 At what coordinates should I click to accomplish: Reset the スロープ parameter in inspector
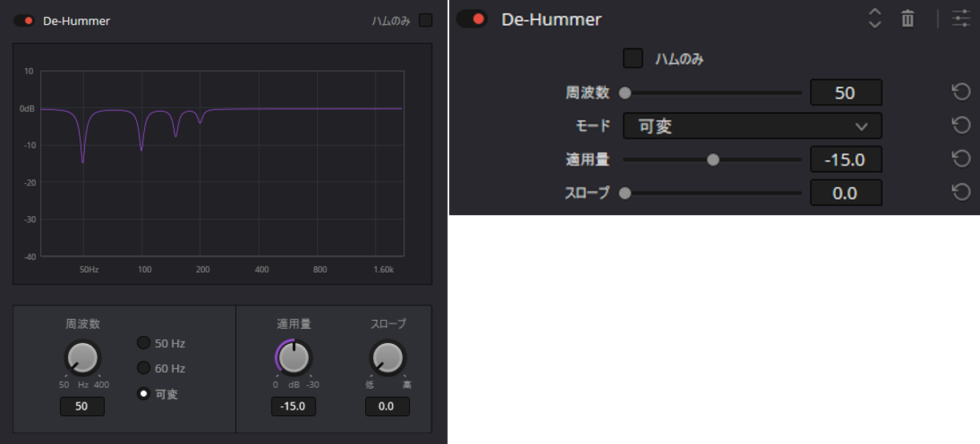(961, 192)
